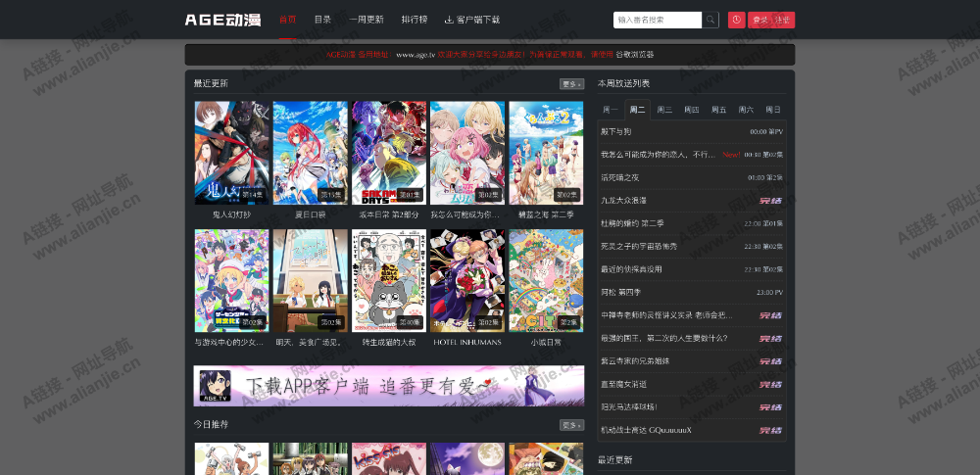Click red New! label in schedule
The height and width of the screenshot is (475, 980).
click(731, 155)
